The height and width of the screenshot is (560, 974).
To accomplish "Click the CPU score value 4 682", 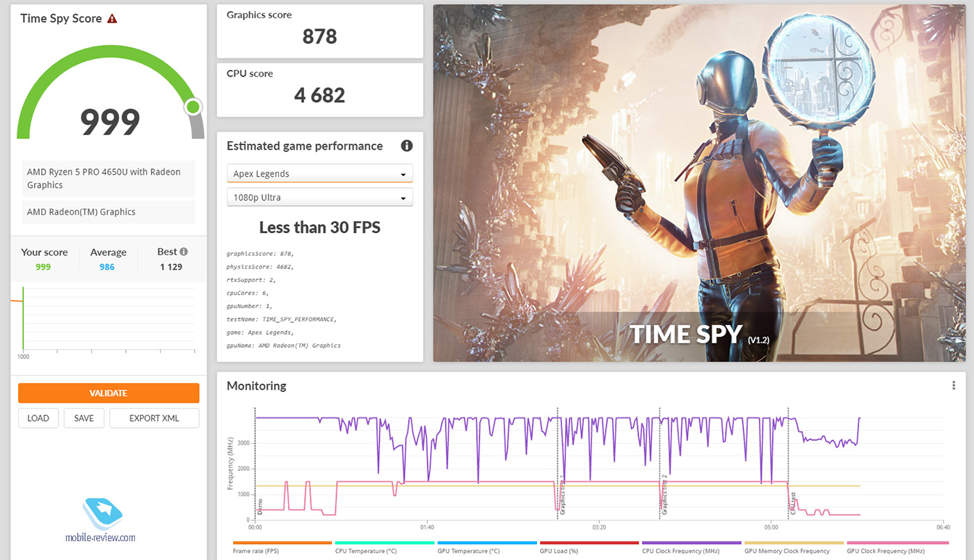I will tap(320, 95).
